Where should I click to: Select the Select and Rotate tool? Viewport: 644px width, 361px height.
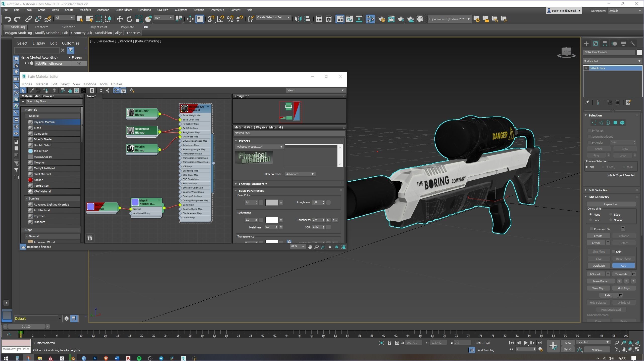point(129,19)
